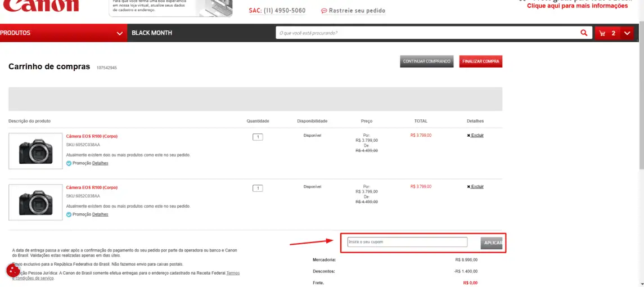Remove second camera using Excluir
The height and width of the screenshot is (287, 644).
coord(475,187)
